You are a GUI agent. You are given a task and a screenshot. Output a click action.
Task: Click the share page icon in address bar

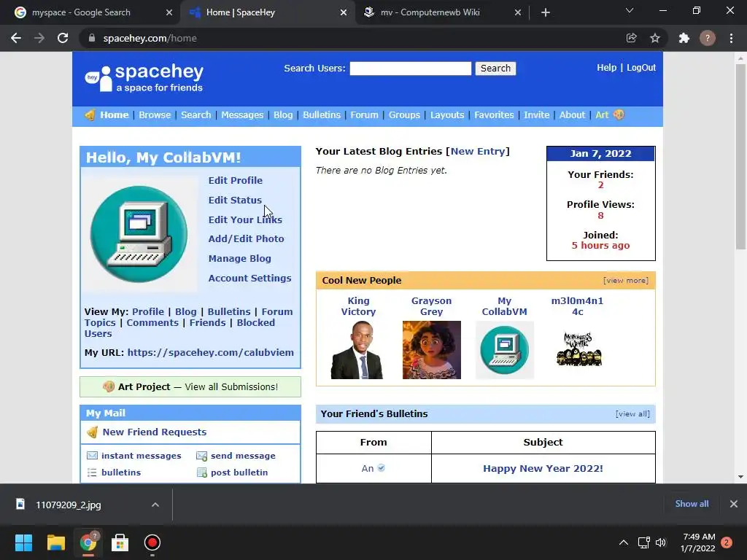(x=631, y=38)
